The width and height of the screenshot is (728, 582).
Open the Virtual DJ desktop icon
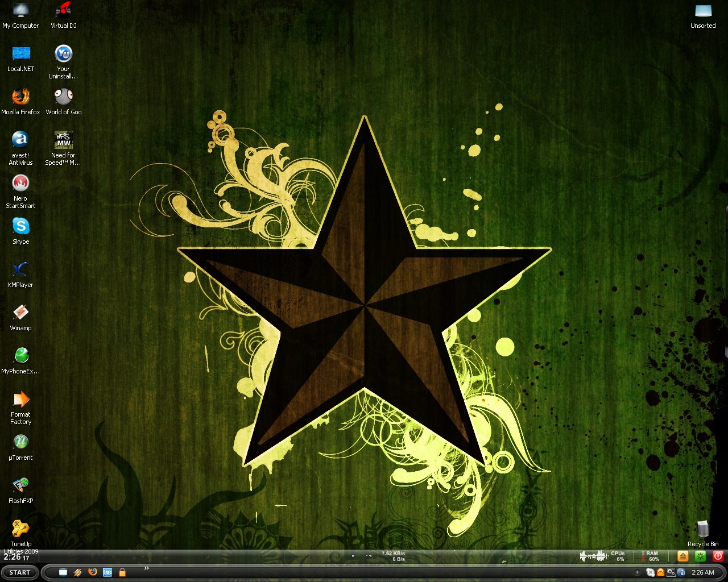(63, 11)
